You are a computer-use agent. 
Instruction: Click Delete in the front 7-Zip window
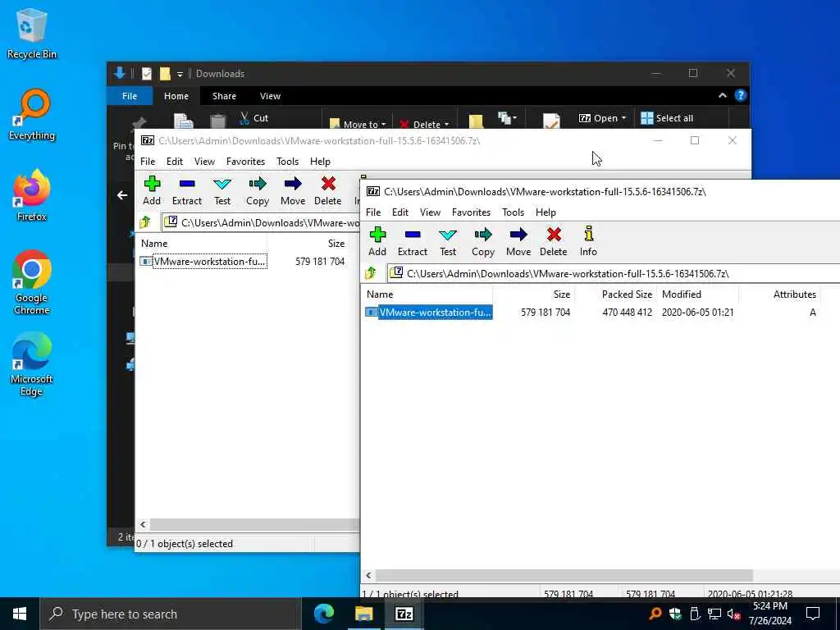554,241
